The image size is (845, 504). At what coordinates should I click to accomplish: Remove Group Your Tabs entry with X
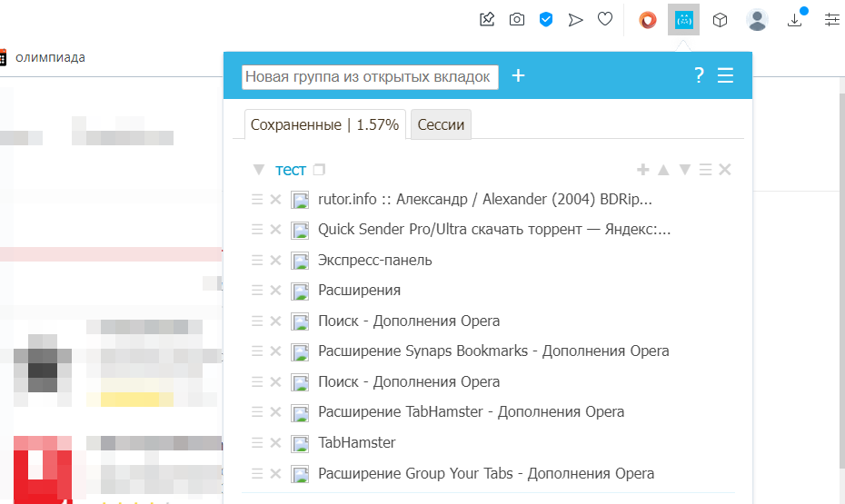[275, 473]
